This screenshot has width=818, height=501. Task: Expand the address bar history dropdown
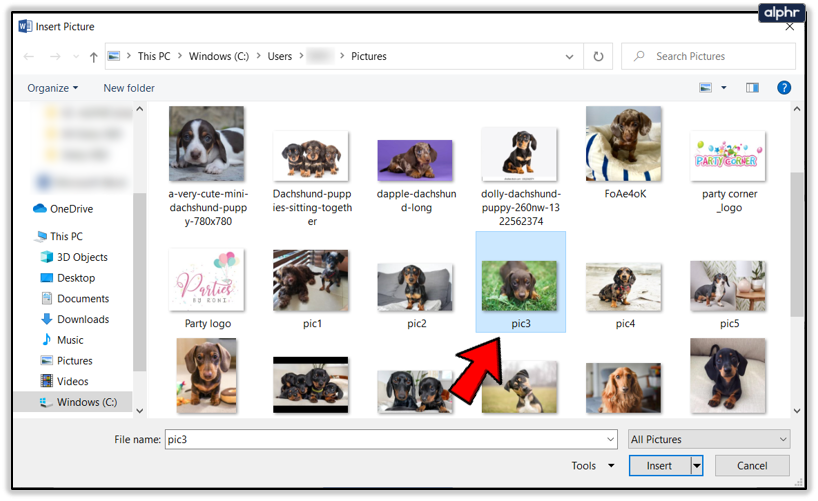[x=569, y=56]
